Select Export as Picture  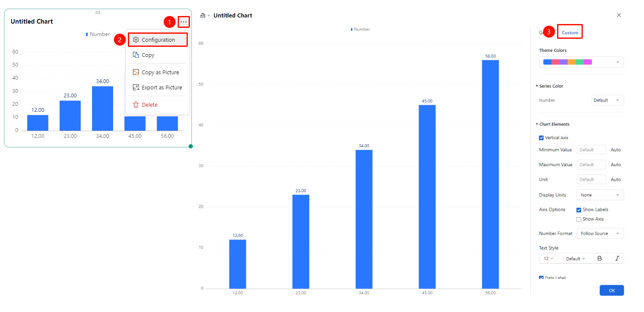[x=157, y=88]
